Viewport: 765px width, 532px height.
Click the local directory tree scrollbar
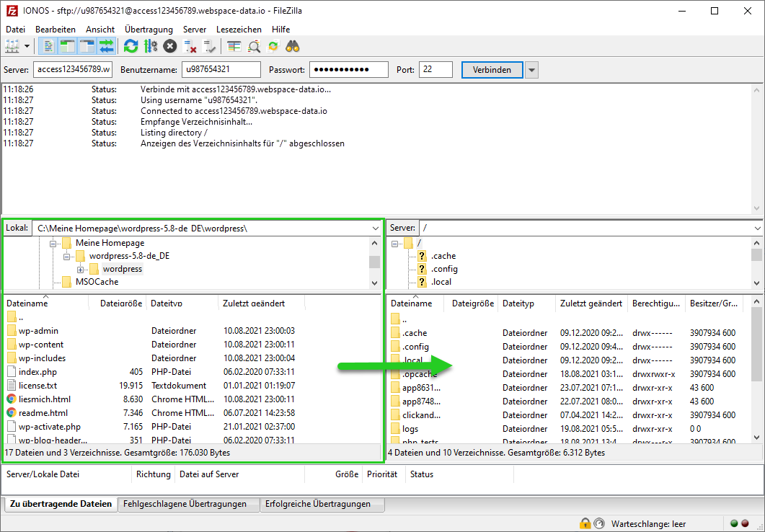tap(374, 262)
